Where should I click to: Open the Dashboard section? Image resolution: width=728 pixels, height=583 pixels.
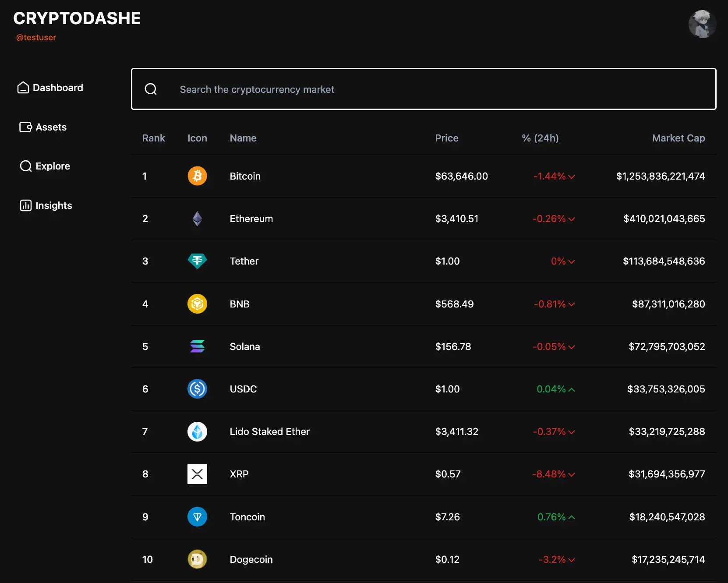point(50,88)
